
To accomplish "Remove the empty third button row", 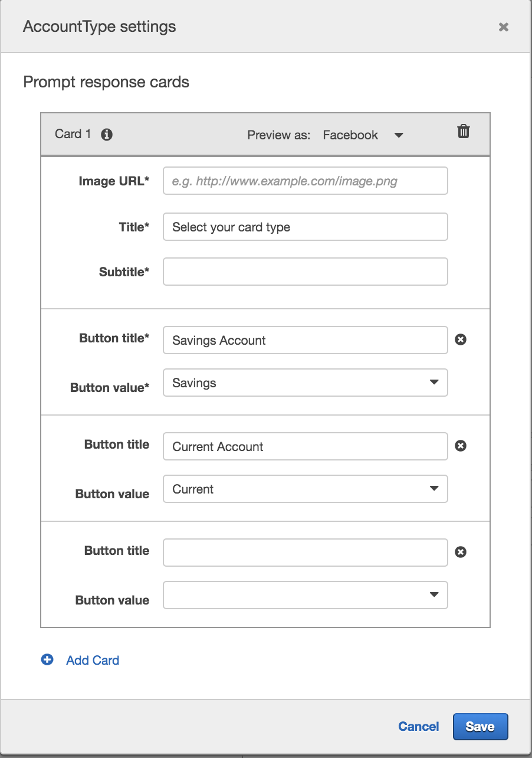I will tap(461, 552).
